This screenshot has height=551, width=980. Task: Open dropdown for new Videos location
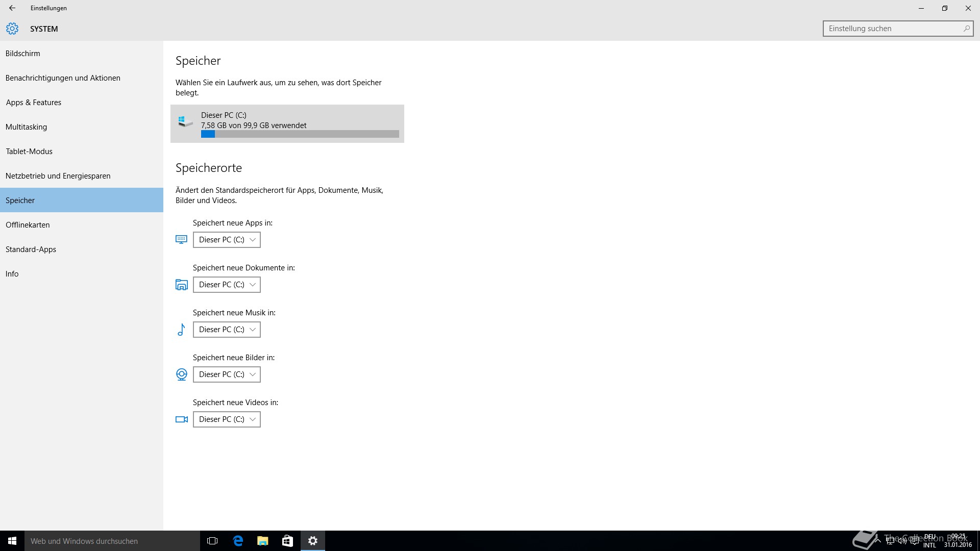[x=227, y=419]
